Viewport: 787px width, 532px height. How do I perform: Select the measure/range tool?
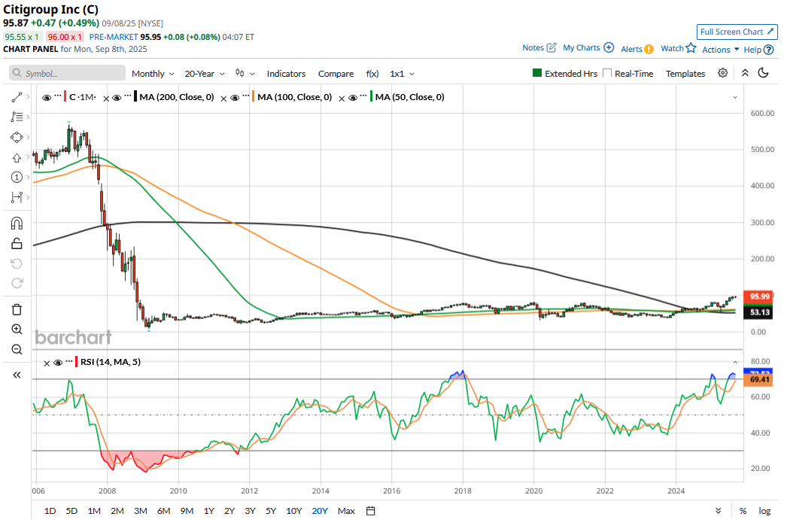[x=17, y=197]
